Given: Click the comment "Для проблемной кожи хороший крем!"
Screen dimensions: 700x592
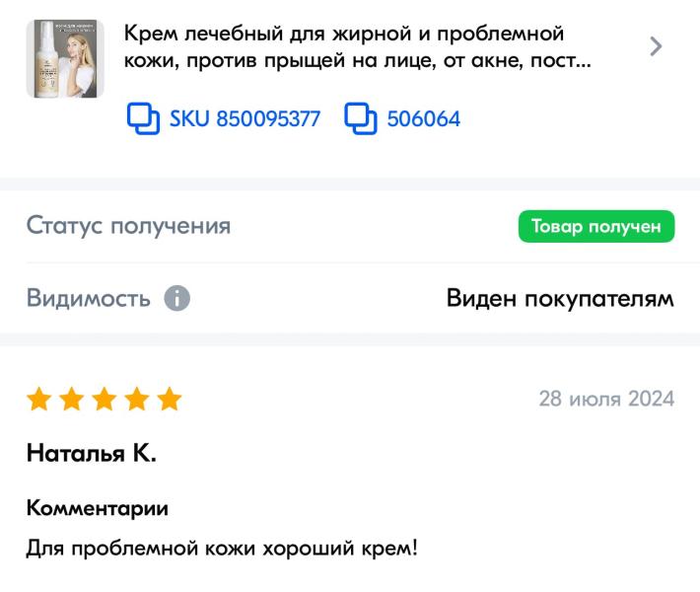Looking at the screenshot, I should point(222,548).
